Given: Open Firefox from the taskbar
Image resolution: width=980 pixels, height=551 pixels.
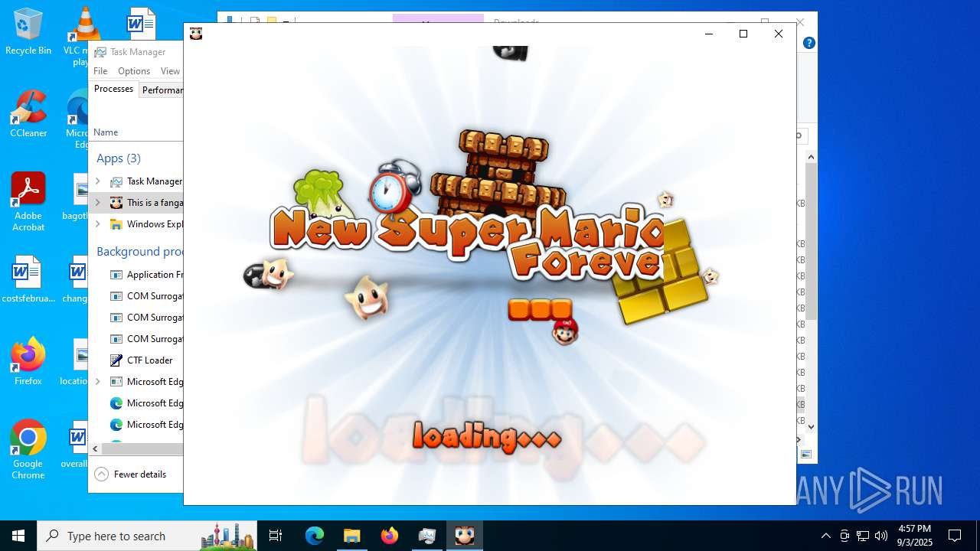Looking at the screenshot, I should (389, 536).
